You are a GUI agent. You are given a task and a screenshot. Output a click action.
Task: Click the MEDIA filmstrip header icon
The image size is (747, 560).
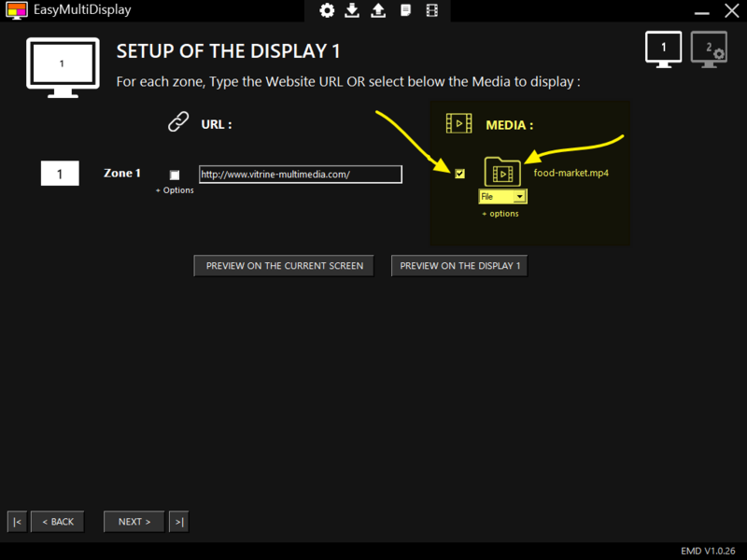pyautogui.click(x=458, y=123)
